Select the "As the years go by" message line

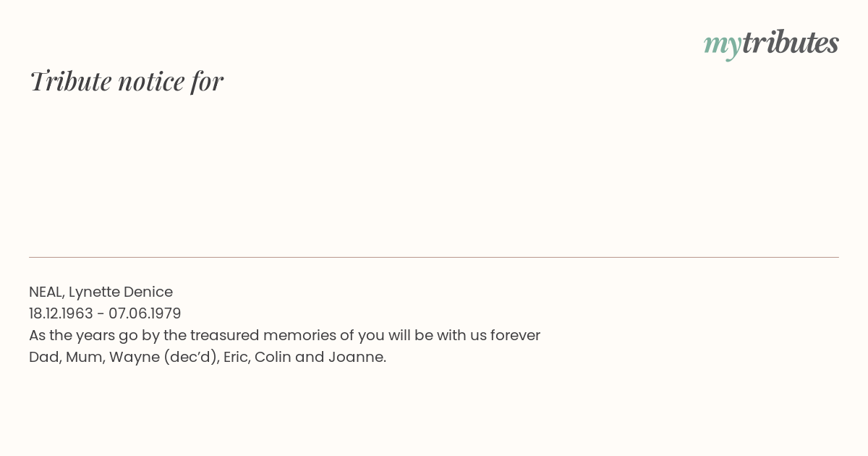[284, 336]
